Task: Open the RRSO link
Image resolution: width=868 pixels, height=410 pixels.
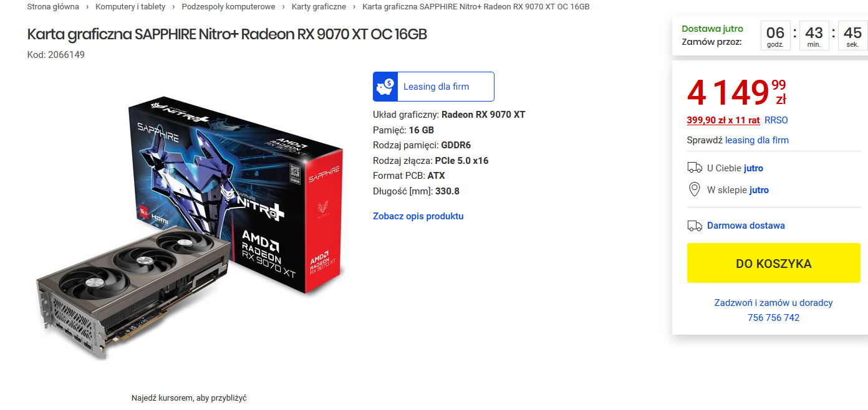Action: (776, 120)
